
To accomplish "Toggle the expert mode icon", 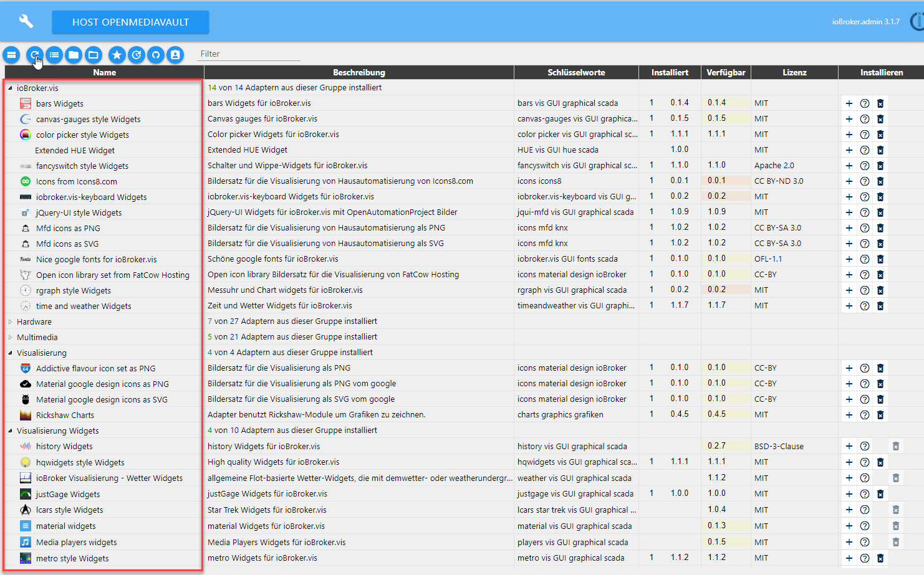I will coord(175,55).
